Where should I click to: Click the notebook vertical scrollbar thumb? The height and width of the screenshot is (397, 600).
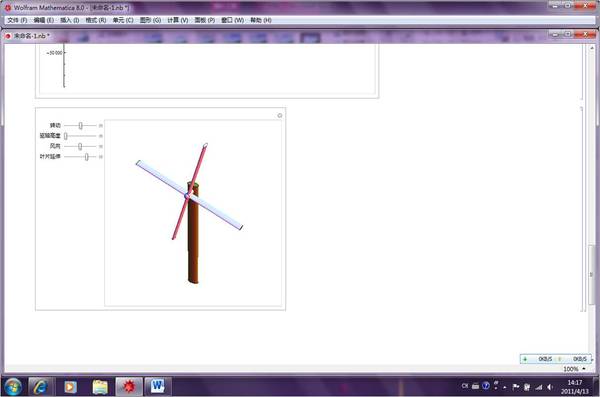592,274
